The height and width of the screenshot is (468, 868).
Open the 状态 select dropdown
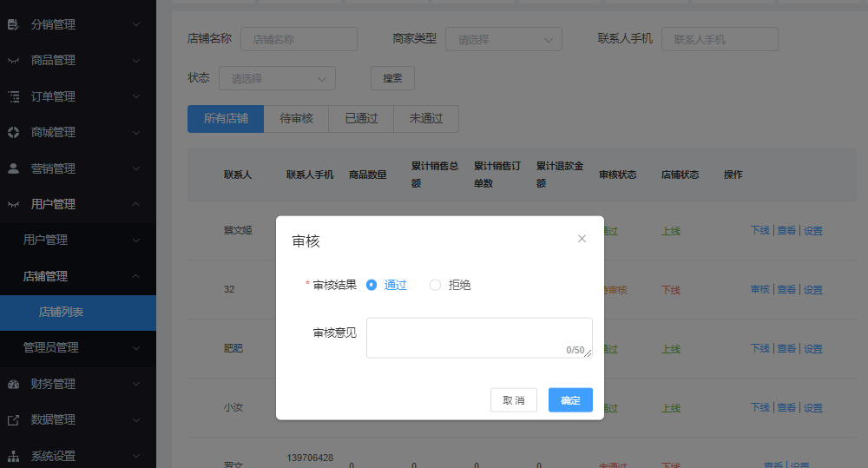(277, 78)
